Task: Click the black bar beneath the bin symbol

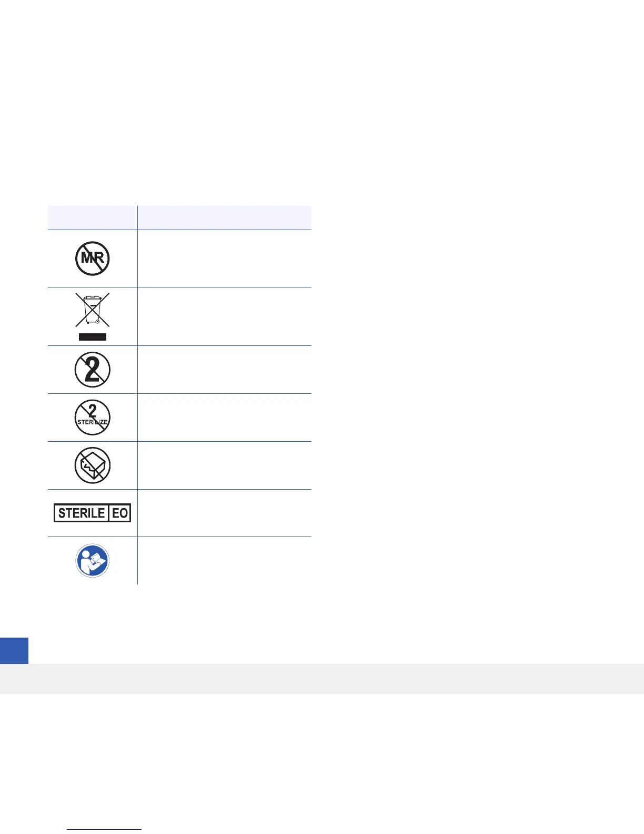Action: (x=92, y=337)
